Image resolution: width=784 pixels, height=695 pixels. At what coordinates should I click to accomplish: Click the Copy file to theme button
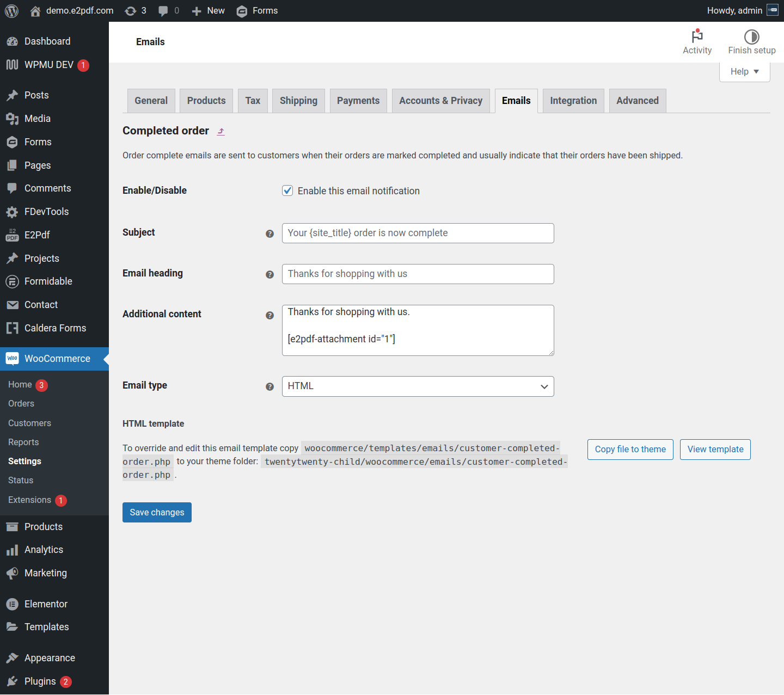(x=630, y=449)
